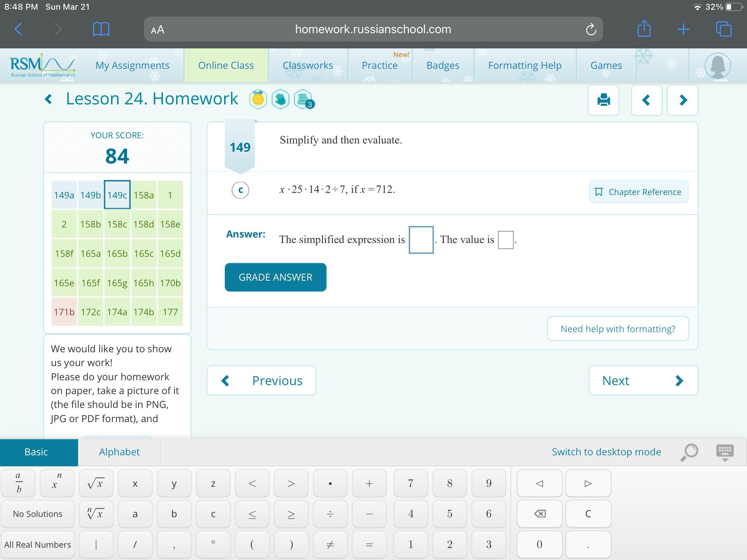Image resolution: width=747 pixels, height=560 pixels.
Task: Switch to desktop mode
Action: pyautogui.click(x=606, y=452)
